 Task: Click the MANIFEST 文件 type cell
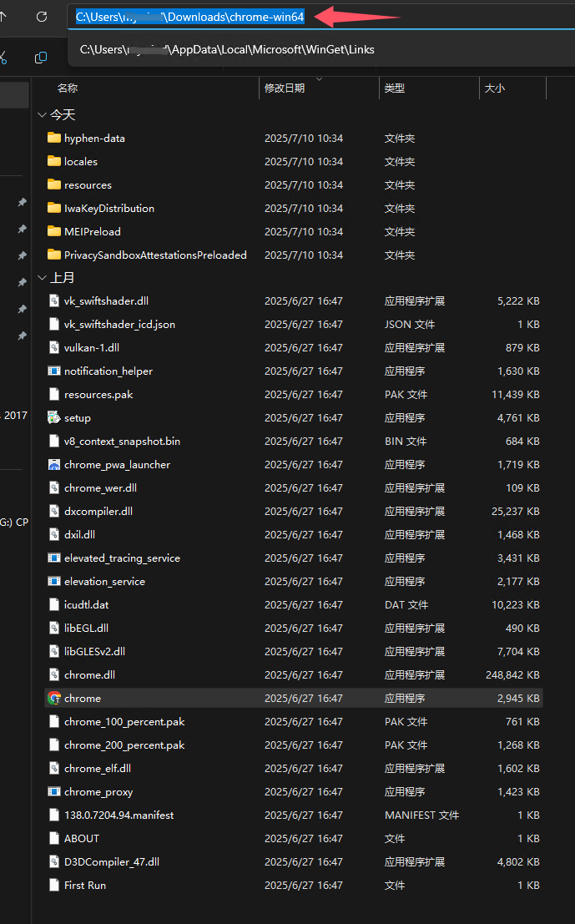[421, 815]
